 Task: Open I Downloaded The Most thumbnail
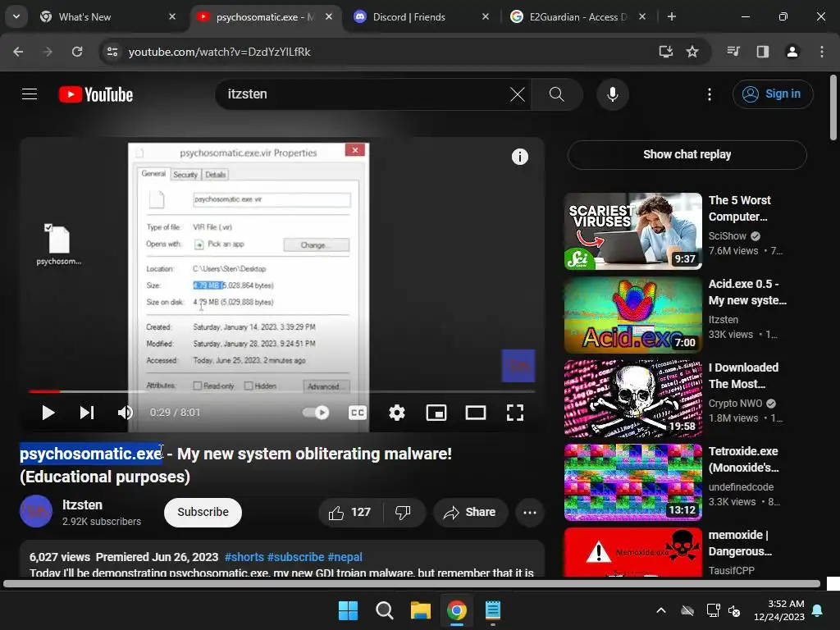[632, 398]
